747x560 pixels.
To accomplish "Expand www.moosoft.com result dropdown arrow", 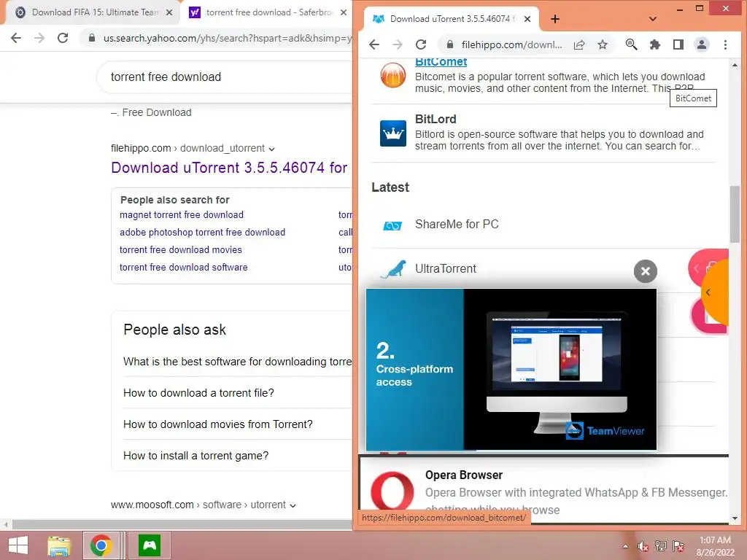I will point(293,505).
